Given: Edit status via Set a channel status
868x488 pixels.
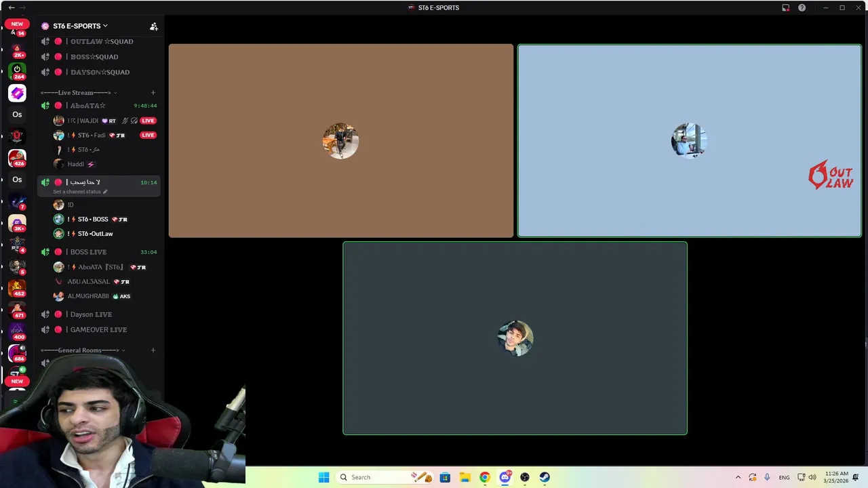Looking at the screenshot, I should pos(80,192).
